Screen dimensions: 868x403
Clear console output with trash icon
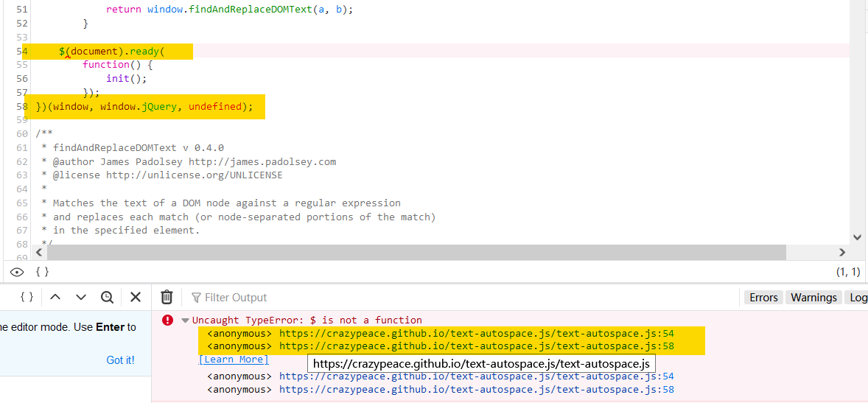coord(167,297)
